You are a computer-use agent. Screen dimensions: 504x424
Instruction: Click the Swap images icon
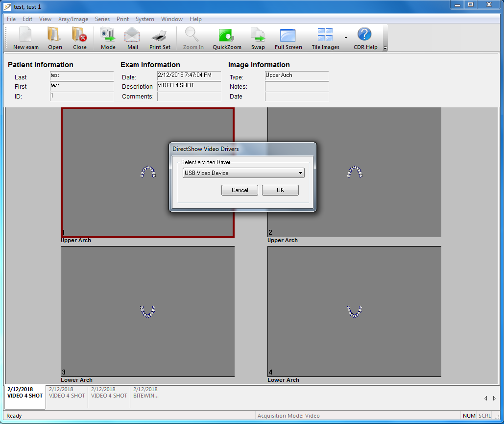(x=258, y=38)
